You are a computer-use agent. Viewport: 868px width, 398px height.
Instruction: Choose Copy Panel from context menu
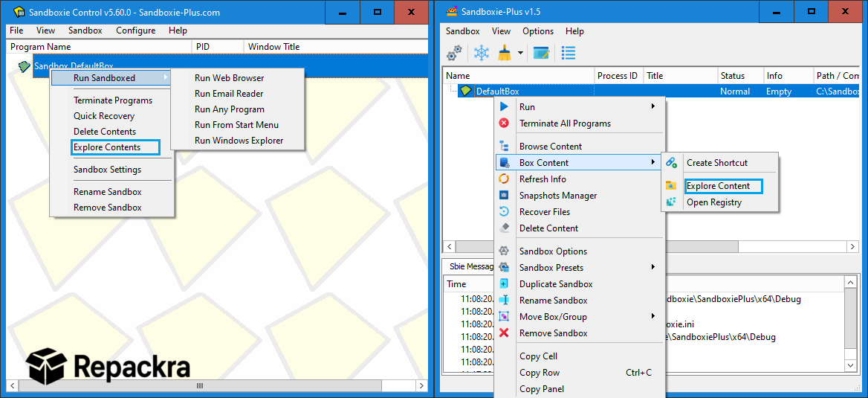[542, 388]
